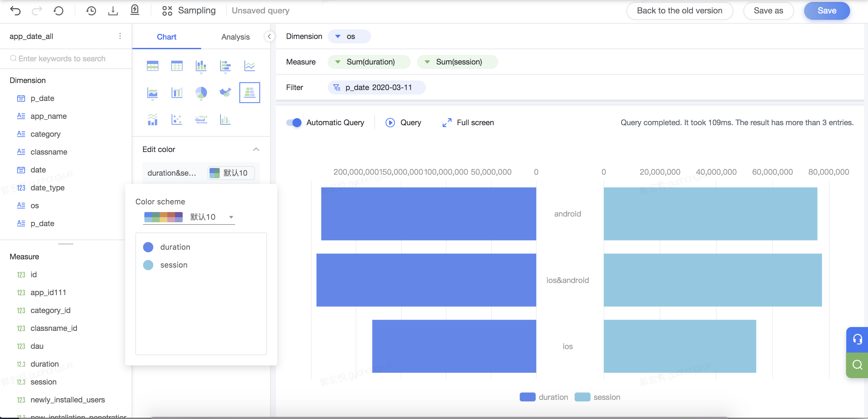This screenshot has width=868, height=419.
Task: Switch to the Analysis tab
Action: (x=236, y=37)
